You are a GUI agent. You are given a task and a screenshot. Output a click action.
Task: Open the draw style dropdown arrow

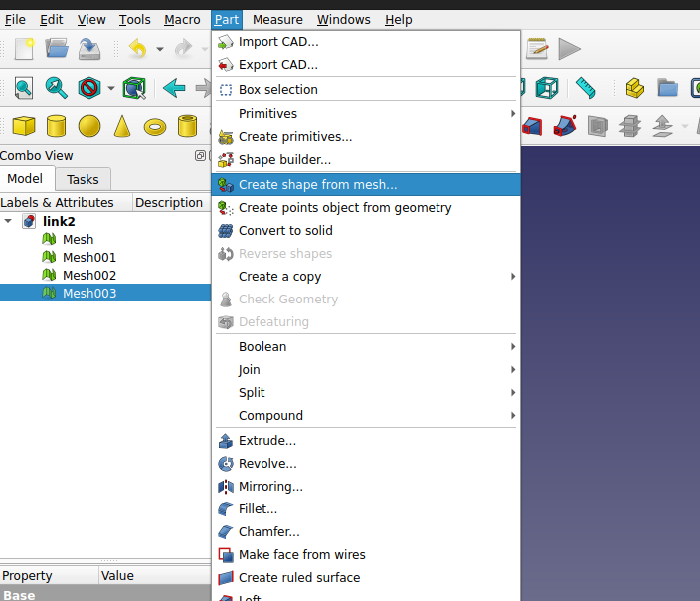coord(110,88)
